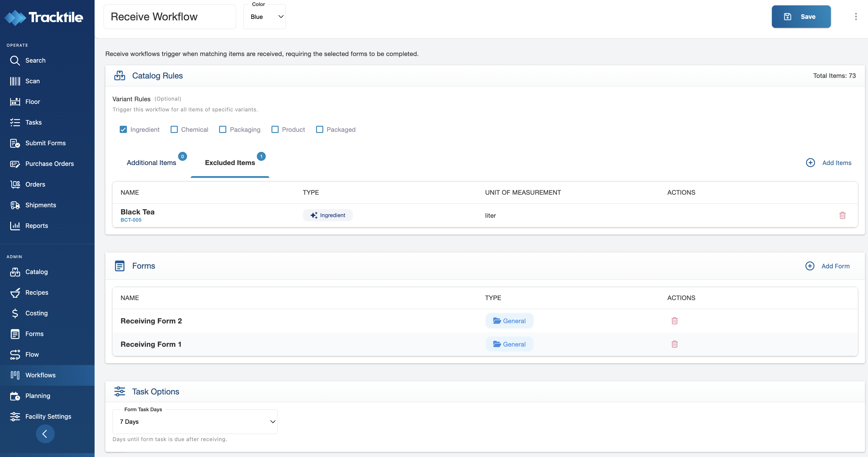Open the Scan barcode page

click(x=32, y=81)
